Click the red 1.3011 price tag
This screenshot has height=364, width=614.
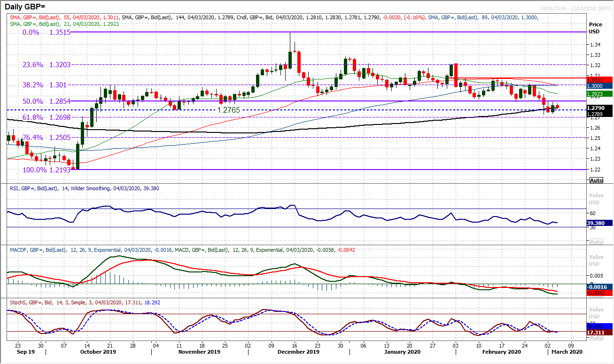click(x=600, y=80)
